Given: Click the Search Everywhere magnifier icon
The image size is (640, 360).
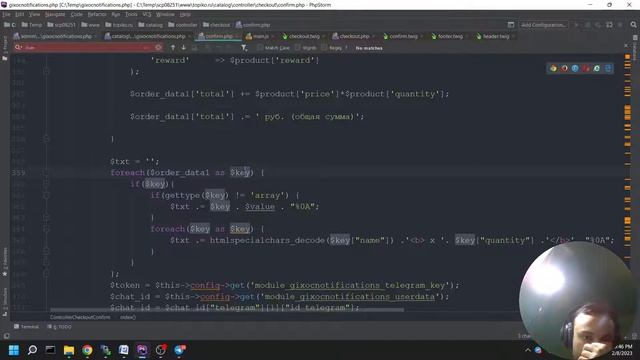Looking at the screenshot, I should tap(633, 25).
